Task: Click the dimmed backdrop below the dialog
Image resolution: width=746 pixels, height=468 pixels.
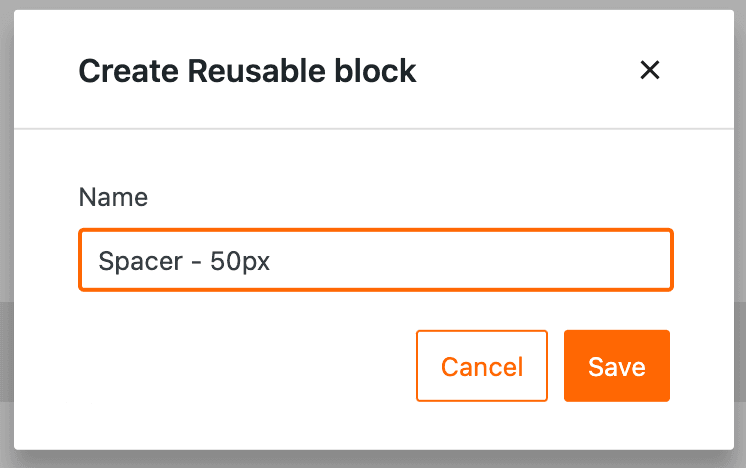Action: 373,459
